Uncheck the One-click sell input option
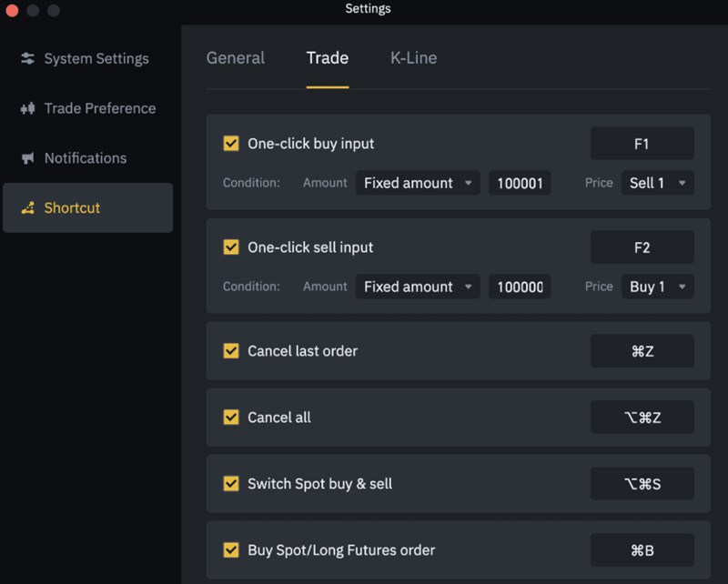 point(231,247)
